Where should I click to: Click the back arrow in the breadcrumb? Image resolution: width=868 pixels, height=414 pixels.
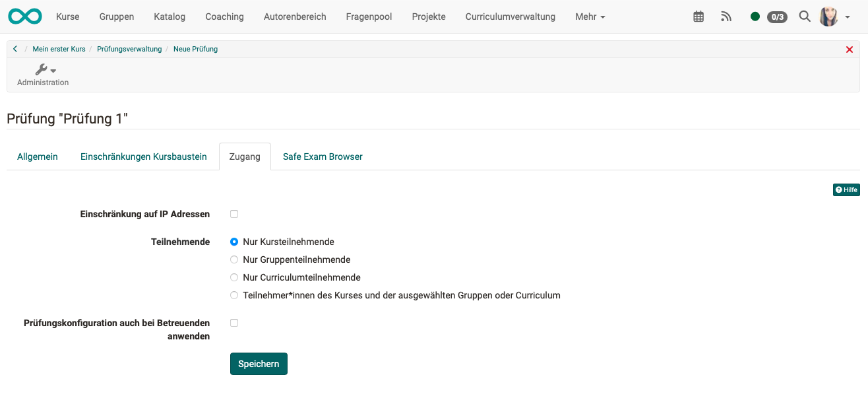(x=15, y=48)
